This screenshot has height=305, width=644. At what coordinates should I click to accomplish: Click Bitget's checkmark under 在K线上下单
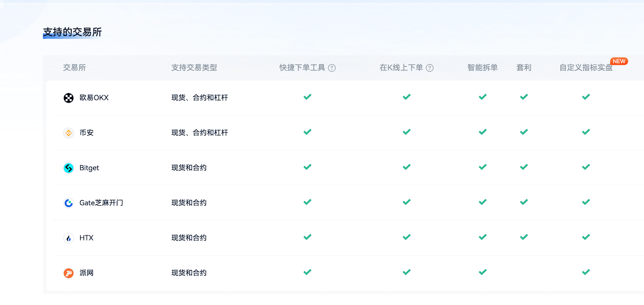tap(407, 167)
